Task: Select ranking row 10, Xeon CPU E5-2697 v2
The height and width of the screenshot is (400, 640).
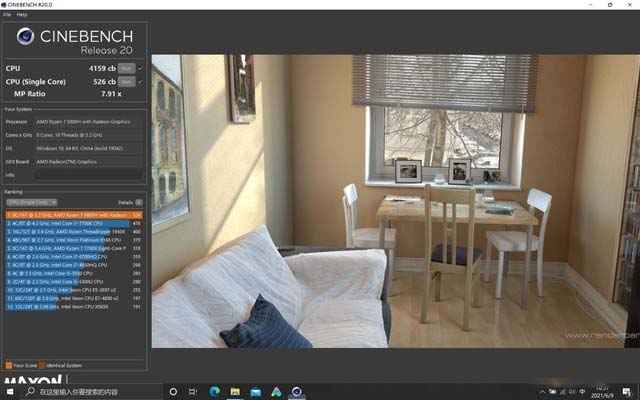Action: point(74,290)
